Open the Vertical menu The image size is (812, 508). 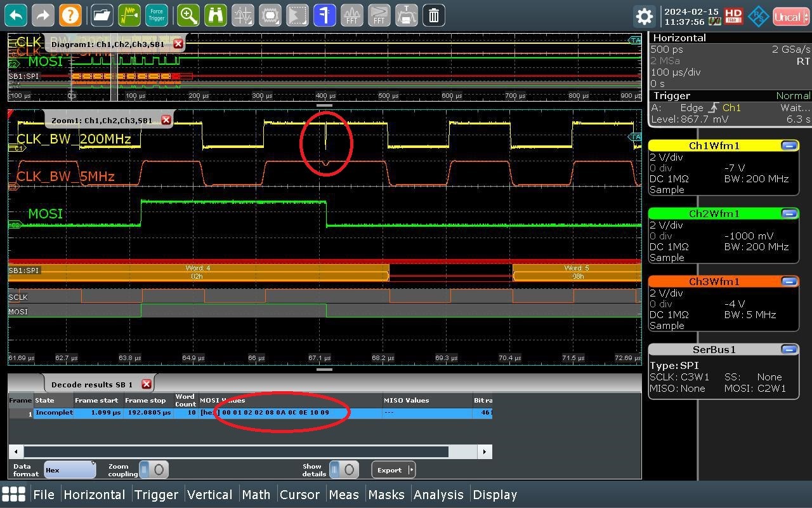pos(209,495)
